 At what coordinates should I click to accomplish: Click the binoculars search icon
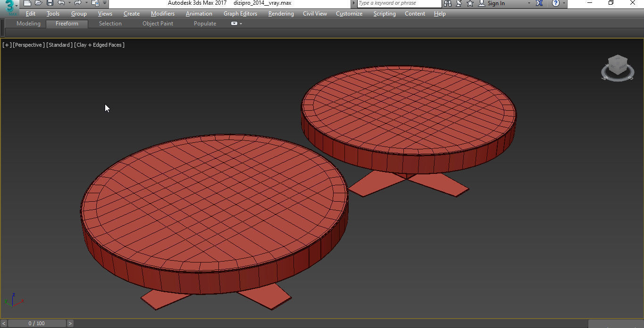click(x=448, y=3)
